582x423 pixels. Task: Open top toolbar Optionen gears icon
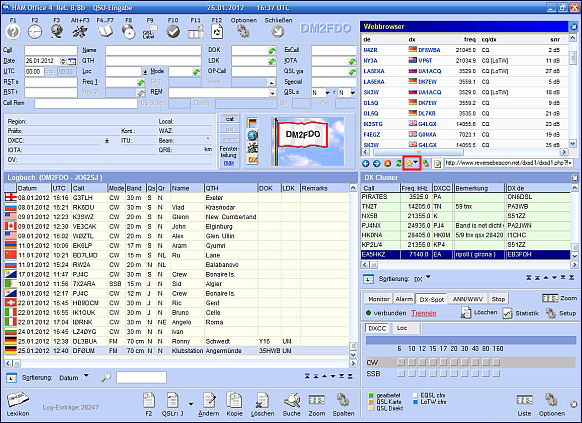243,32
